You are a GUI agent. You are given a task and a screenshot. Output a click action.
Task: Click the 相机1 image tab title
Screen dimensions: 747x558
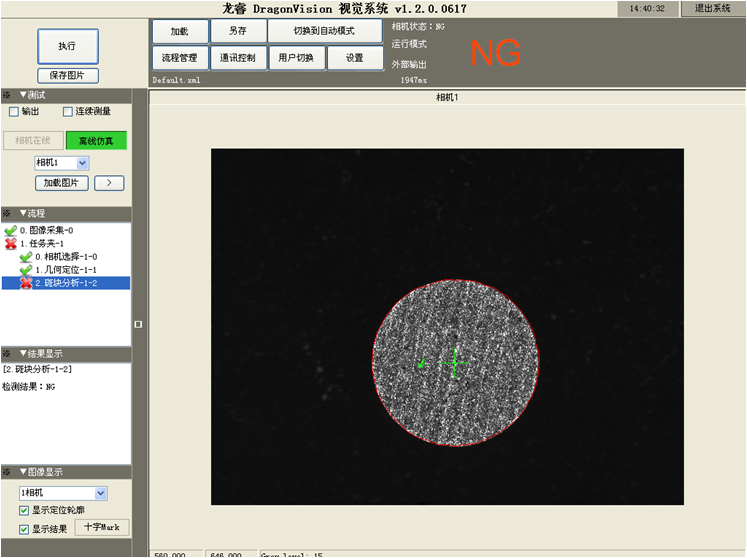click(447, 97)
